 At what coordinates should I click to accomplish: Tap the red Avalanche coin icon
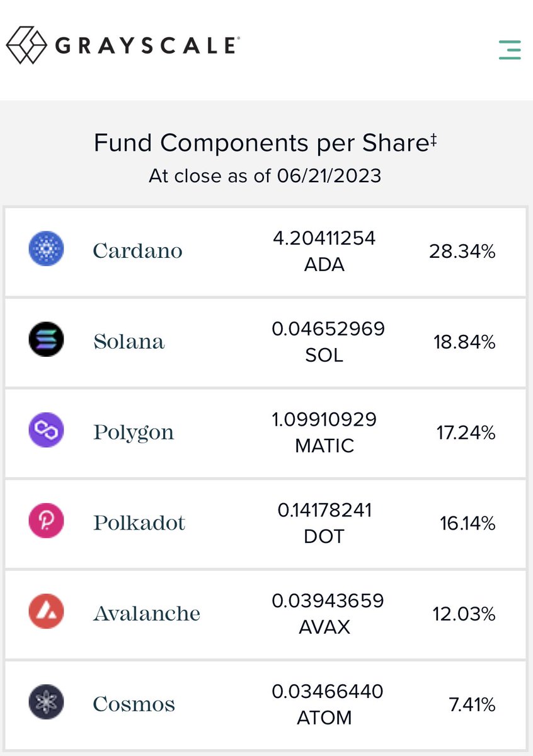pyautogui.click(x=46, y=611)
